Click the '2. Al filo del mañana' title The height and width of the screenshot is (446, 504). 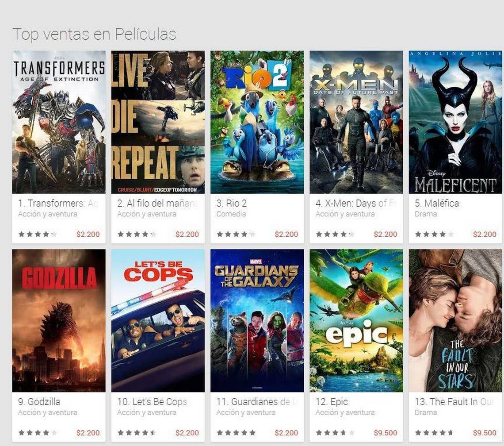tap(157, 204)
